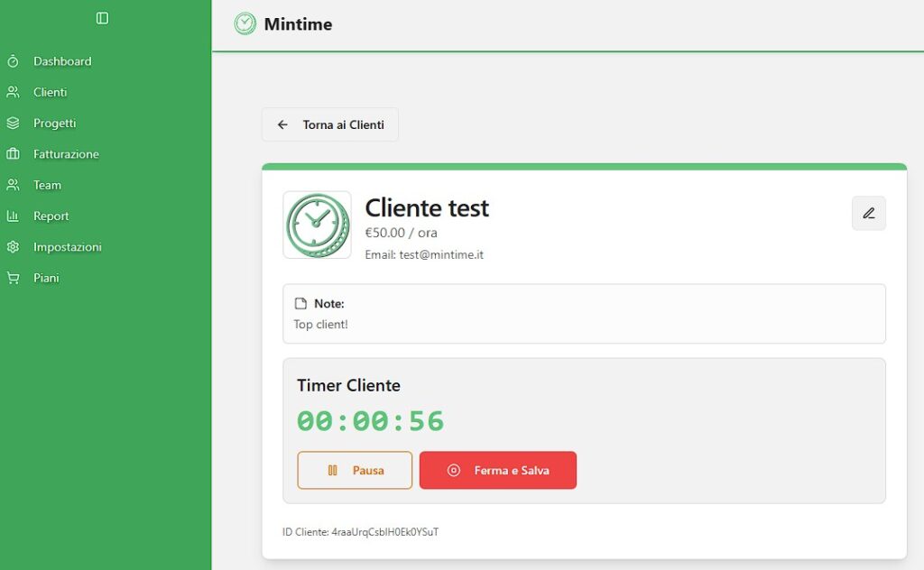Open the Progetti section
The image size is (924, 570).
(x=55, y=123)
